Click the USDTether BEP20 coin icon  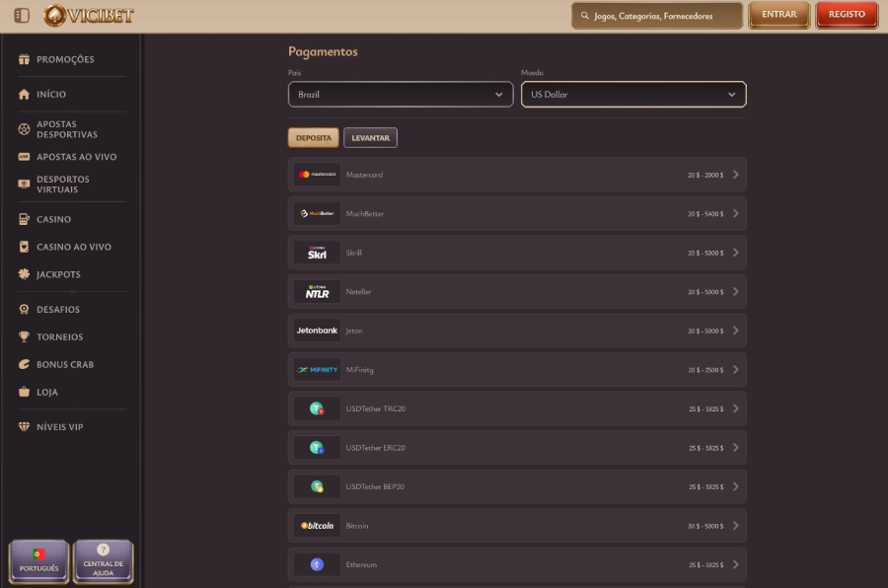(317, 486)
